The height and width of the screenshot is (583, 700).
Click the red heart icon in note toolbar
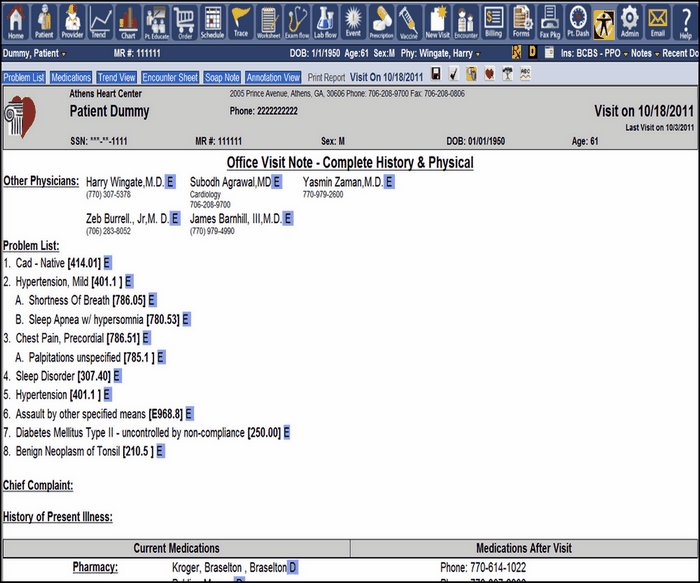point(489,73)
